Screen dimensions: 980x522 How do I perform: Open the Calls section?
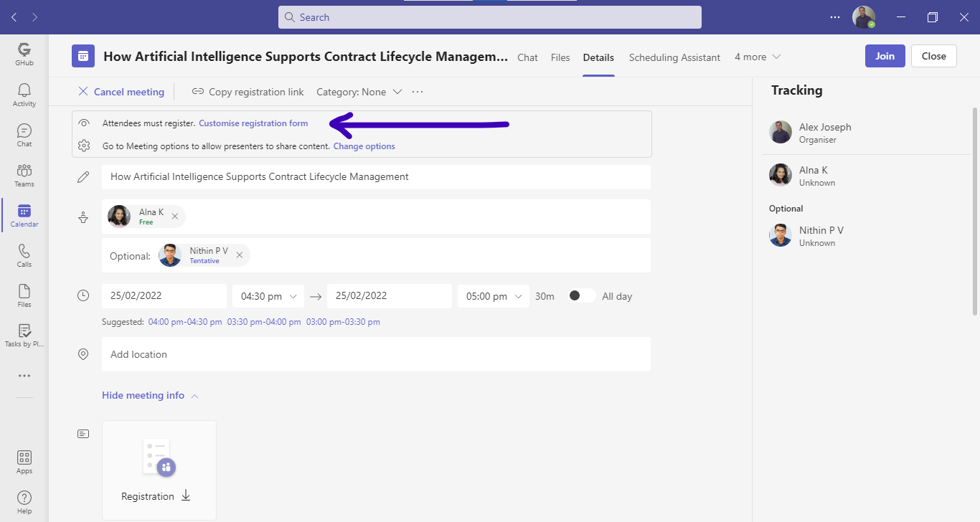(x=24, y=255)
